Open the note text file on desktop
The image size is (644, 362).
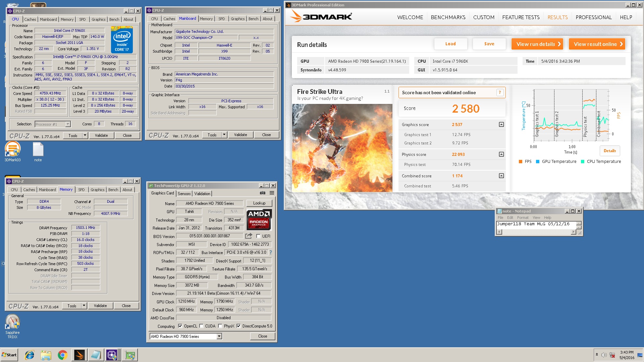click(38, 152)
